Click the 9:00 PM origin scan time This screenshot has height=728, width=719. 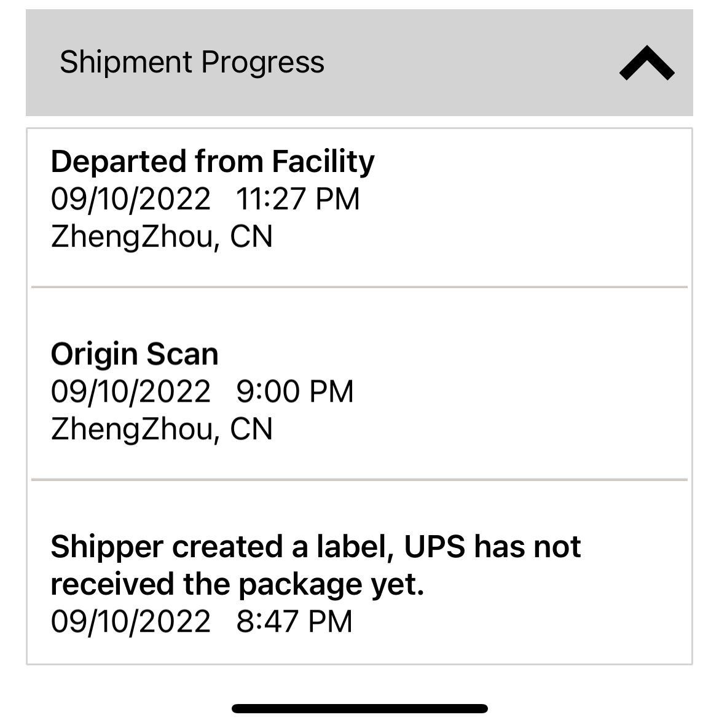click(x=295, y=391)
